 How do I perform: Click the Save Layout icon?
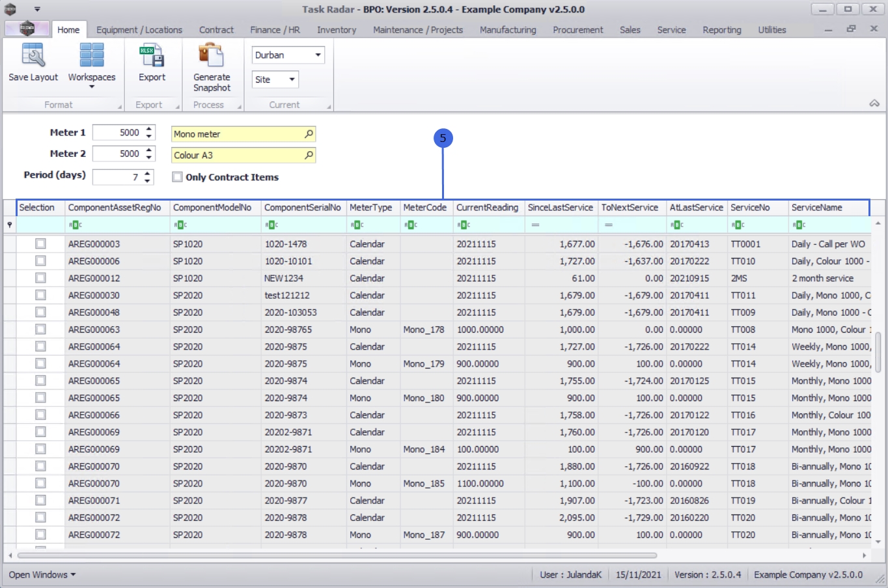pyautogui.click(x=33, y=56)
